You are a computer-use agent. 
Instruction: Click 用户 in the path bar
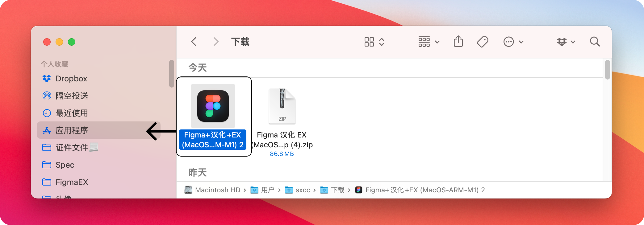point(268,190)
